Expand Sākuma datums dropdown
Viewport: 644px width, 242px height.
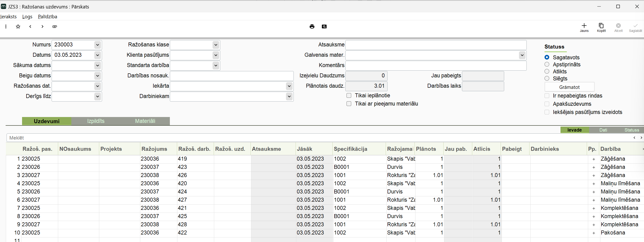98,65
